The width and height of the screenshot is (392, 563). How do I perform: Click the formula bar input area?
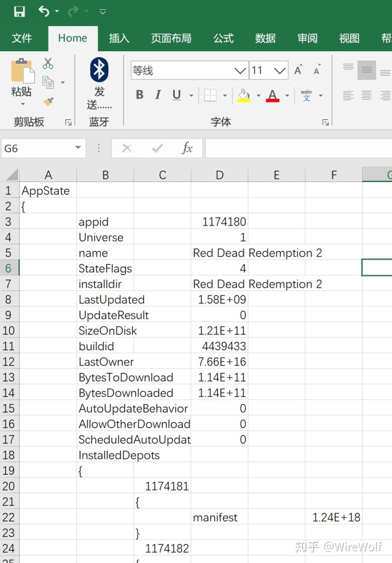[299, 148]
